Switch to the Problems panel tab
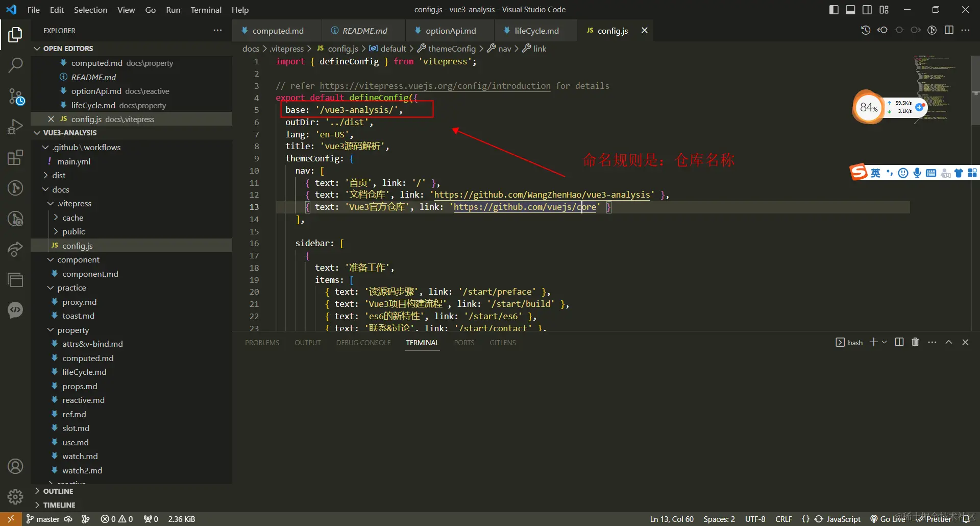Image resolution: width=980 pixels, height=526 pixels. tap(262, 343)
